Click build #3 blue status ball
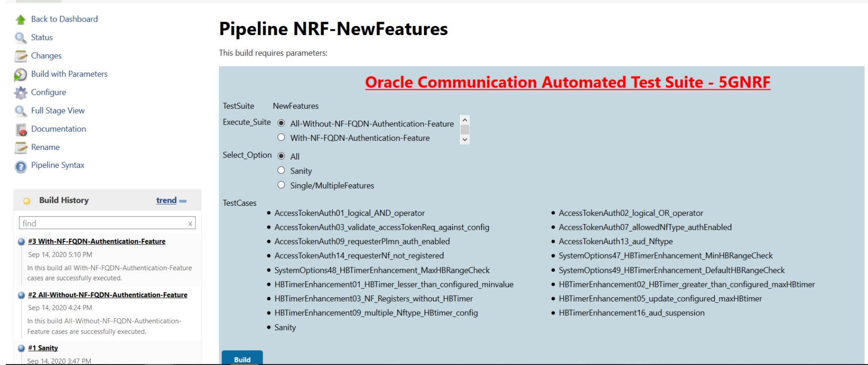The height and width of the screenshot is (365, 868). pos(21,241)
